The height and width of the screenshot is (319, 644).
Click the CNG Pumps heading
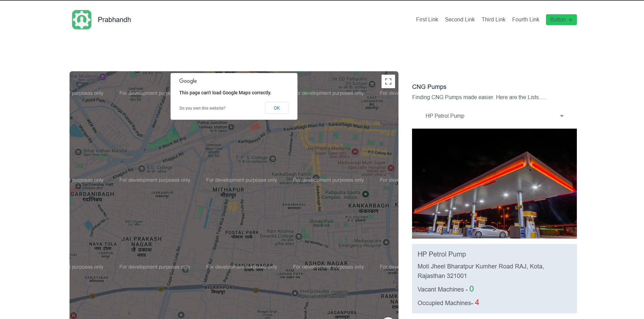[x=429, y=87]
